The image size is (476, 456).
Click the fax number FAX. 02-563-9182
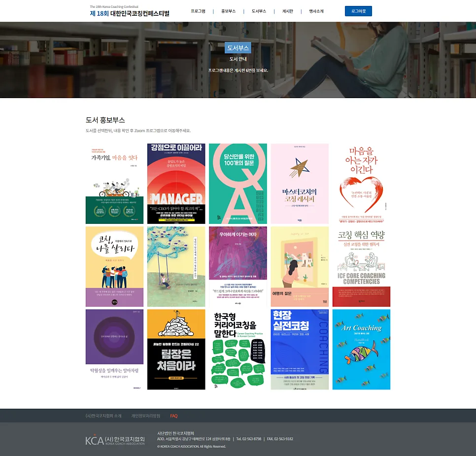[x=280, y=439]
